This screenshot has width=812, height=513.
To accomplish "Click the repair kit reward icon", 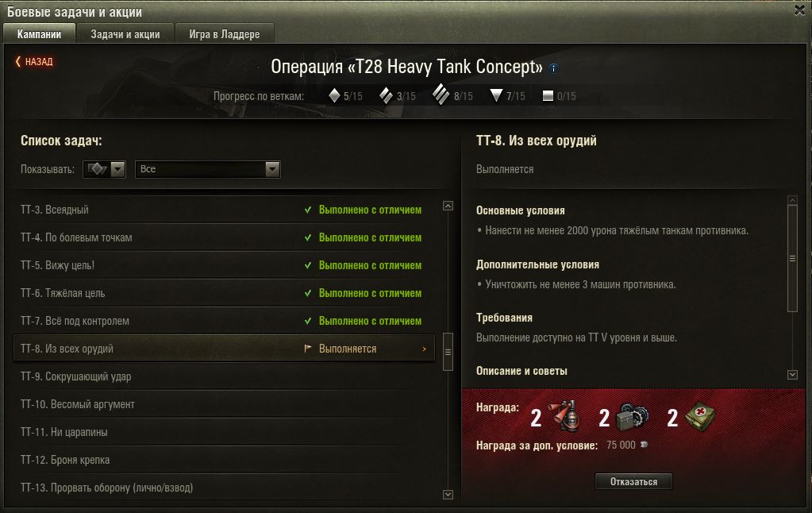I will [x=633, y=417].
